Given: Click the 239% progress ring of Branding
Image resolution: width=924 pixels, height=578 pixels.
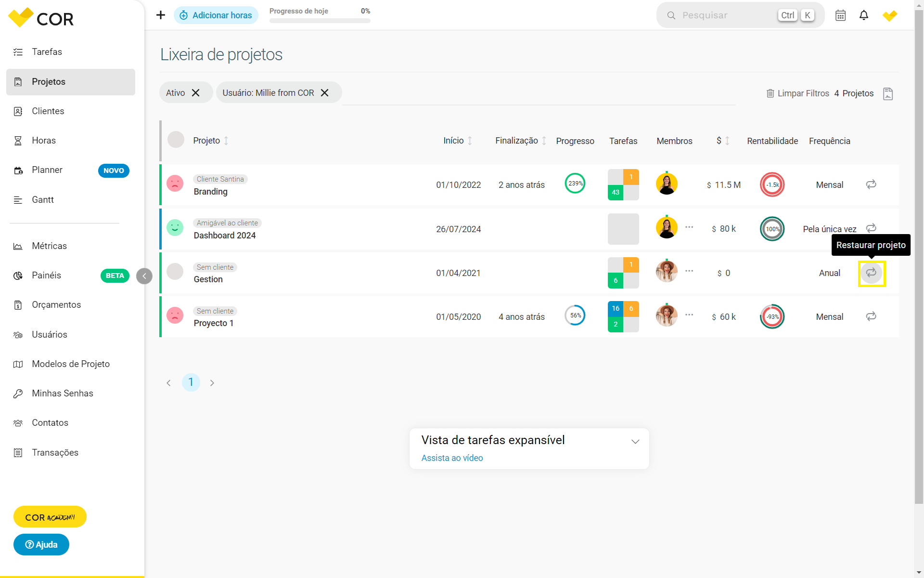Looking at the screenshot, I should (x=575, y=184).
